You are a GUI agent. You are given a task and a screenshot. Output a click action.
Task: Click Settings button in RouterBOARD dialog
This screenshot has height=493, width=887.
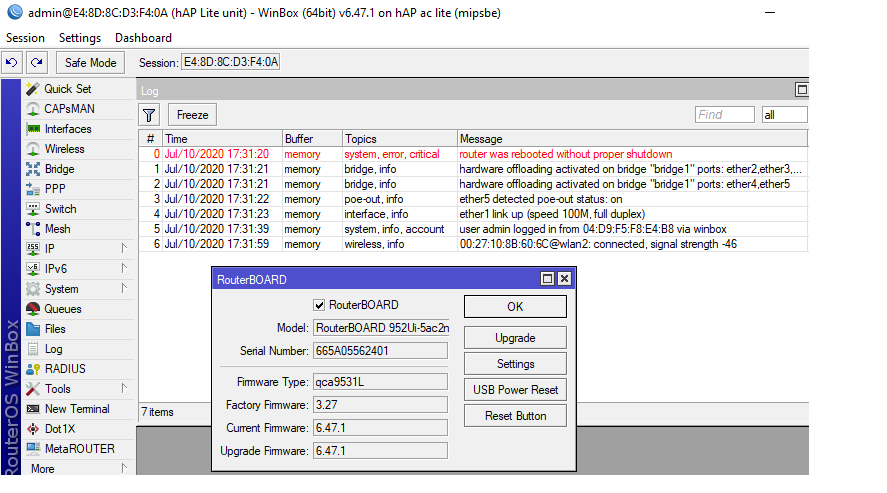[515, 364]
